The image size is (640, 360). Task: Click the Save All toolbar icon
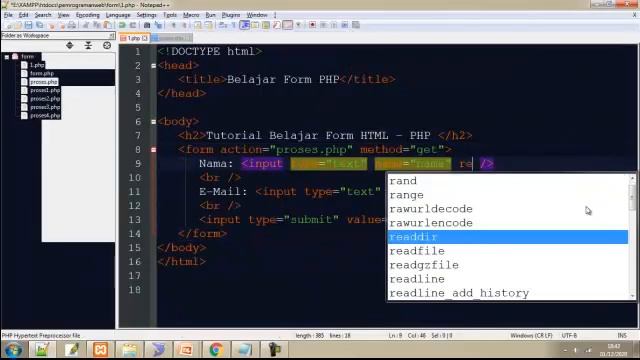tap(40, 25)
